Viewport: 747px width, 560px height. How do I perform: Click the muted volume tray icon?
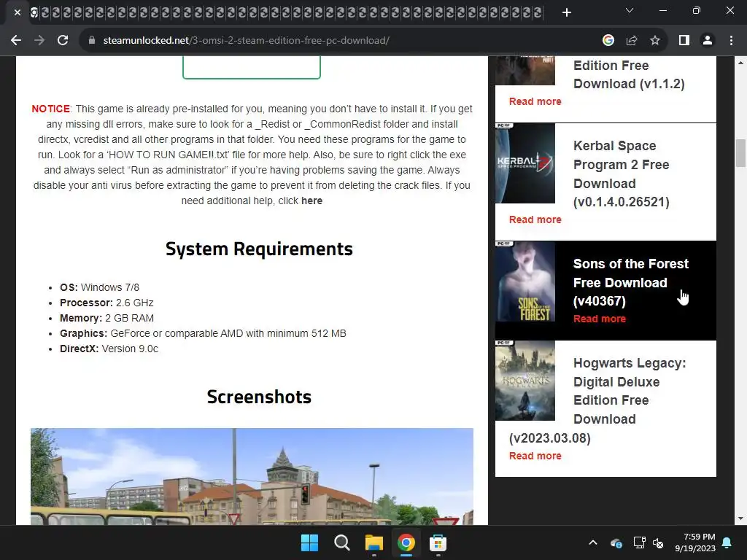pyautogui.click(x=658, y=542)
